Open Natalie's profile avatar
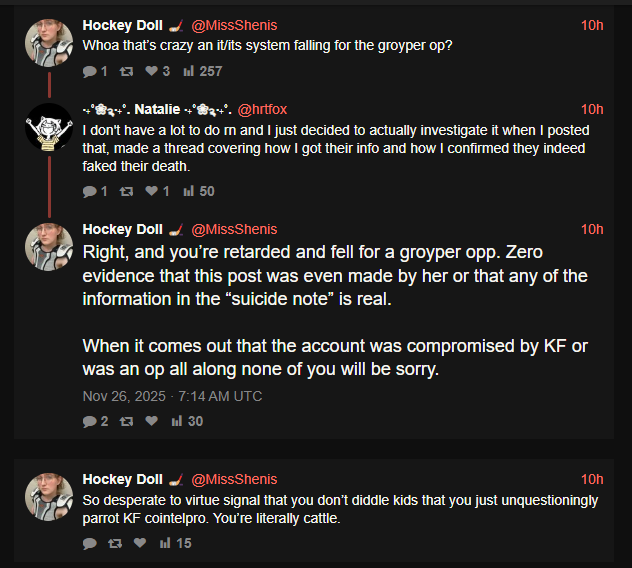This screenshot has height=568, width=632. point(48,127)
